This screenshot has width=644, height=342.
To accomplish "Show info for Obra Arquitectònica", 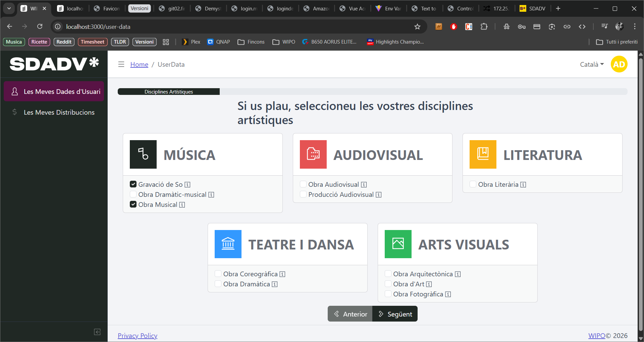I will [458, 274].
